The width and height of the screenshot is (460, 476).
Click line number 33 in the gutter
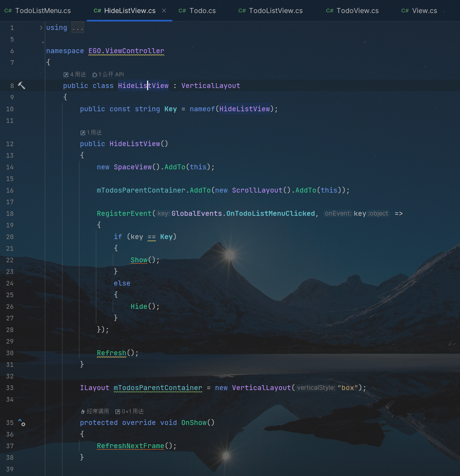[10, 388]
